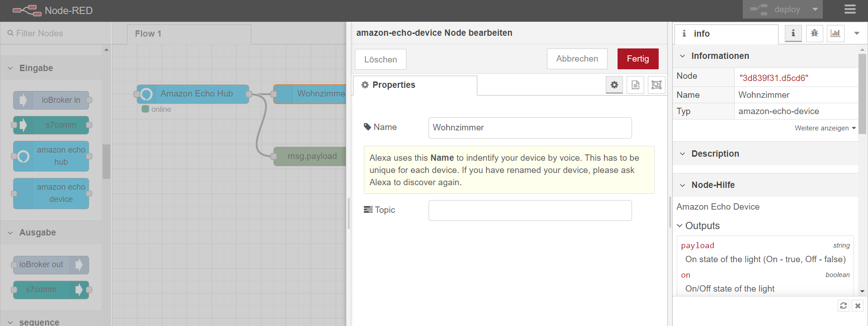Click the info sidebar scrollbar
Screen dimensions: 868x326
(862, 94)
